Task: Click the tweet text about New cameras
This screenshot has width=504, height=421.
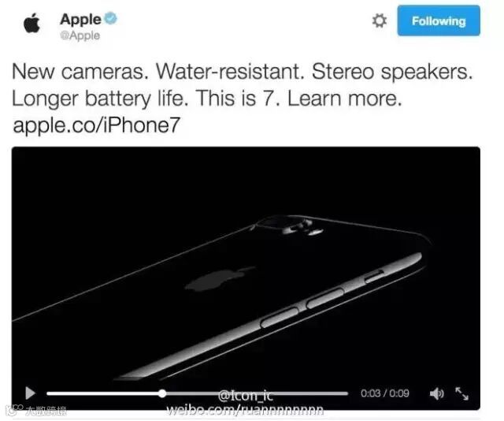Action: (x=243, y=84)
